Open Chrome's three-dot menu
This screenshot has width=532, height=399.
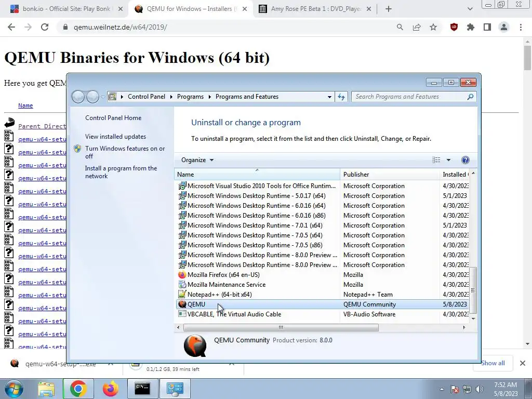coord(521,27)
